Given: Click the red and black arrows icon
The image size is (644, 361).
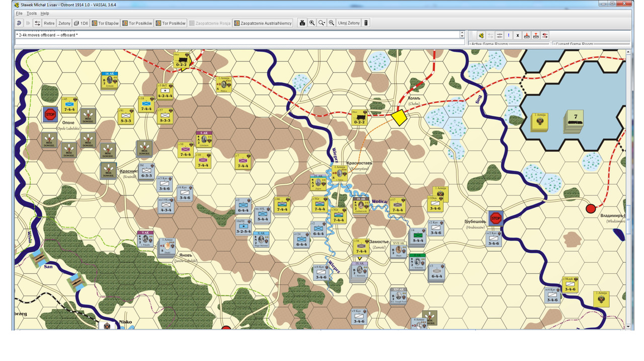Looking at the screenshot, I should click(x=545, y=35).
